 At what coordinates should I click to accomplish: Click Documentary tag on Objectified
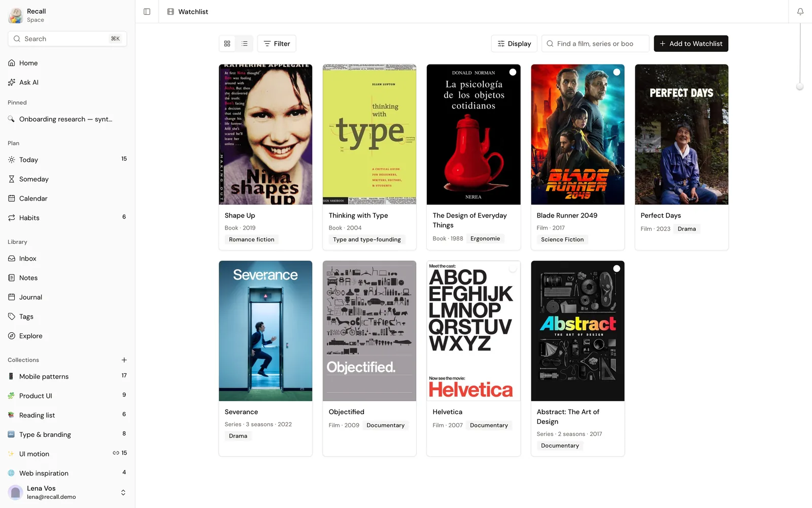tap(386, 425)
